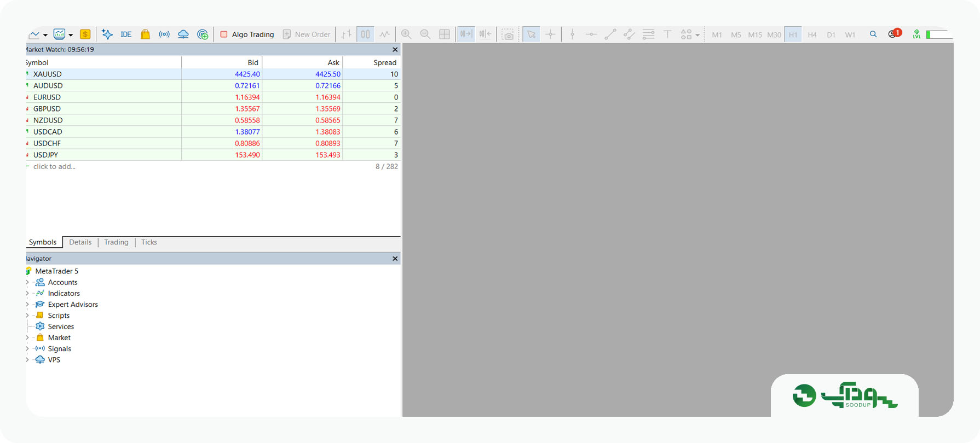Click the yellow dollar Market Watch icon

[x=85, y=34]
